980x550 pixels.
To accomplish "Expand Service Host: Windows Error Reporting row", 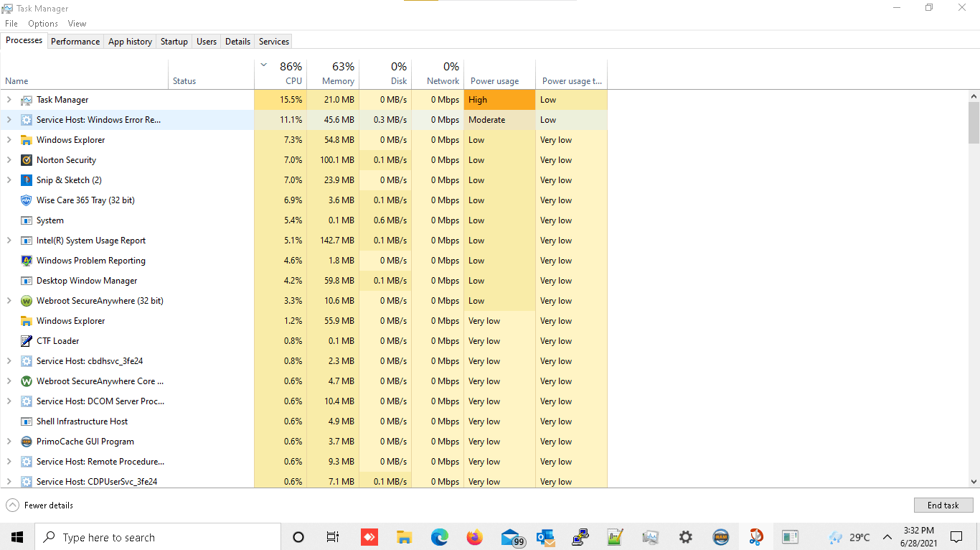I will (9, 120).
